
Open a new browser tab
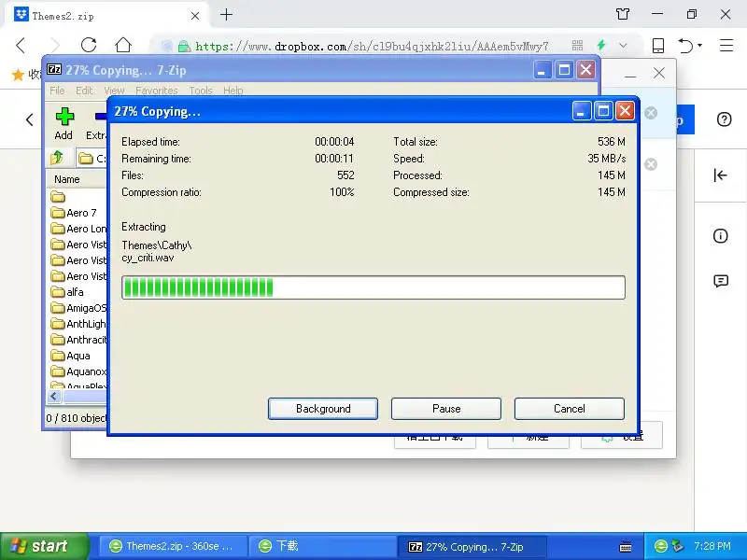coord(226,15)
